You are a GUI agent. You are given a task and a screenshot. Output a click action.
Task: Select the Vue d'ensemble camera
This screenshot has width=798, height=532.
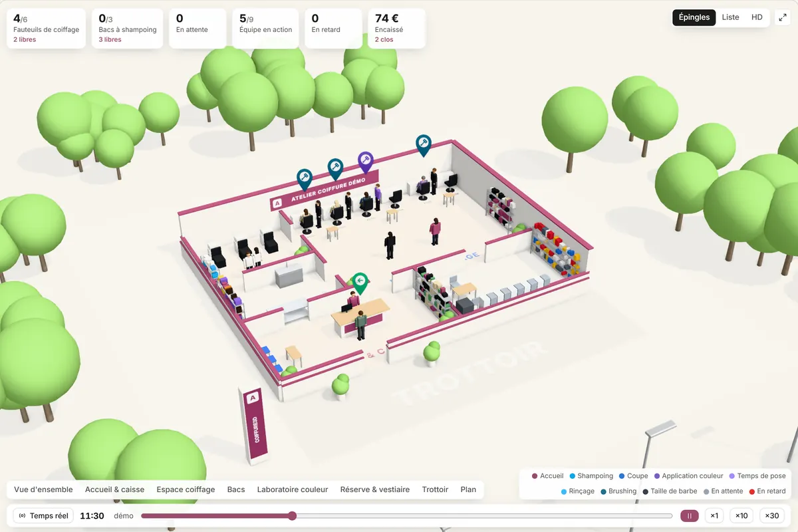[43, 489]
